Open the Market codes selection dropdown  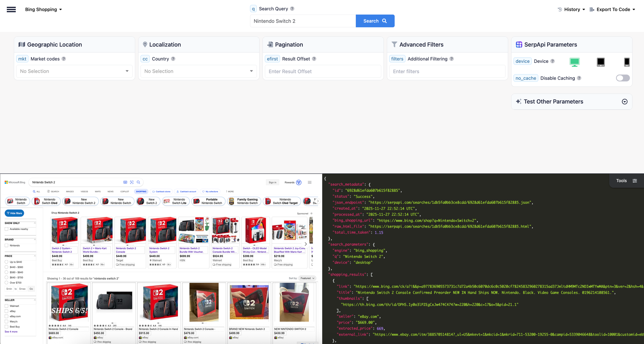tap(74, 71)
